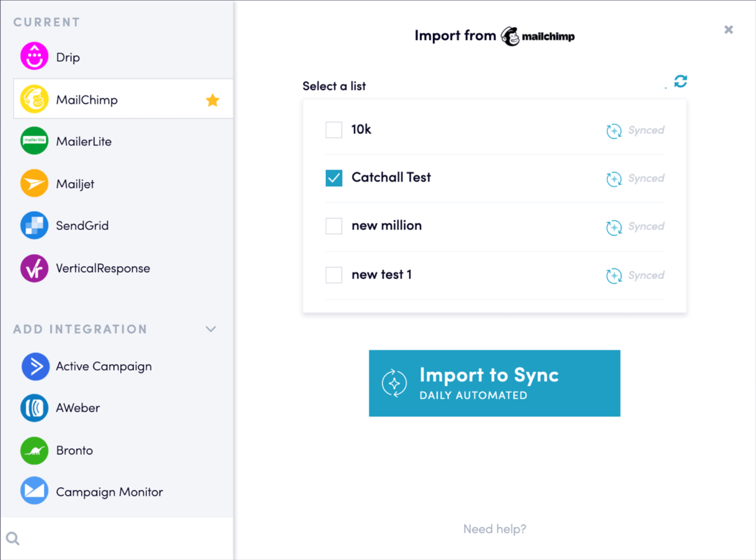The height and width of the screenshot is (560, 756).
Task: Click the Campaign Monitor envelope icon
Action: coord(34,490)
